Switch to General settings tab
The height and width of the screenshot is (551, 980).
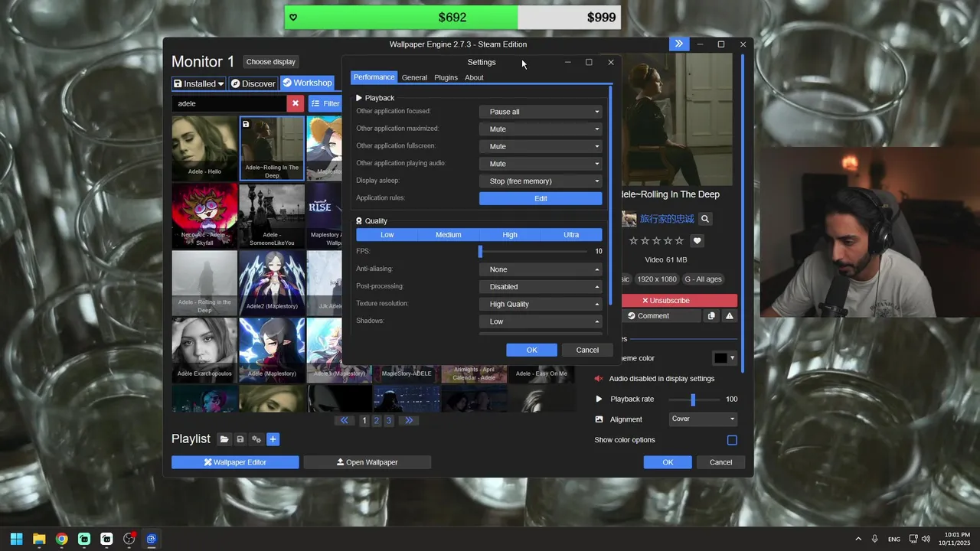coord(414,77)
